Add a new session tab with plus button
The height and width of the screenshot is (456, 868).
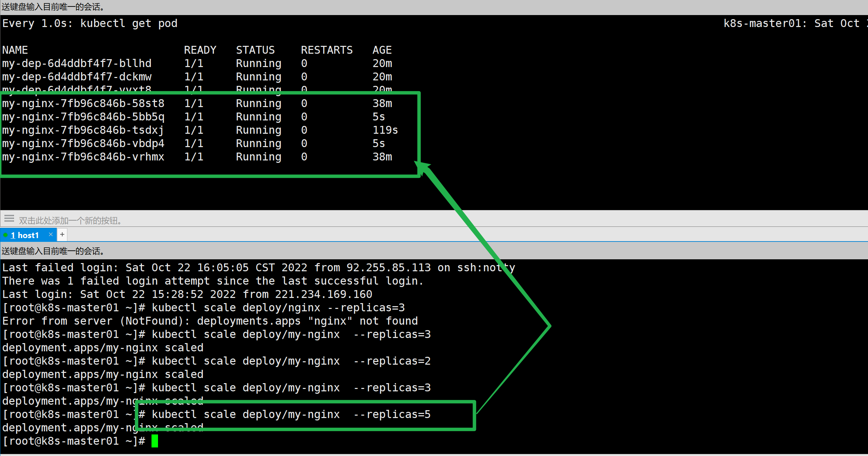pyautogui.click(x=62, y=234)
